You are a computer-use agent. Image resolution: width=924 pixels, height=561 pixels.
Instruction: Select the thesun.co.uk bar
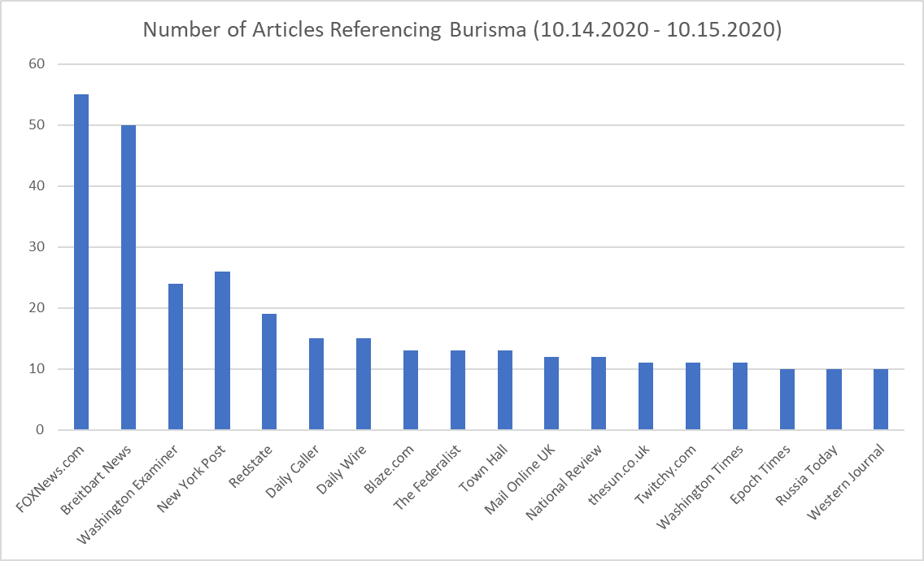coord(646,396)
